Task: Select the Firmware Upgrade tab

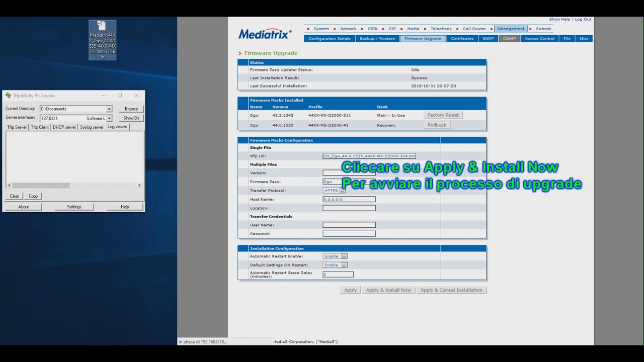Action: 423,39
